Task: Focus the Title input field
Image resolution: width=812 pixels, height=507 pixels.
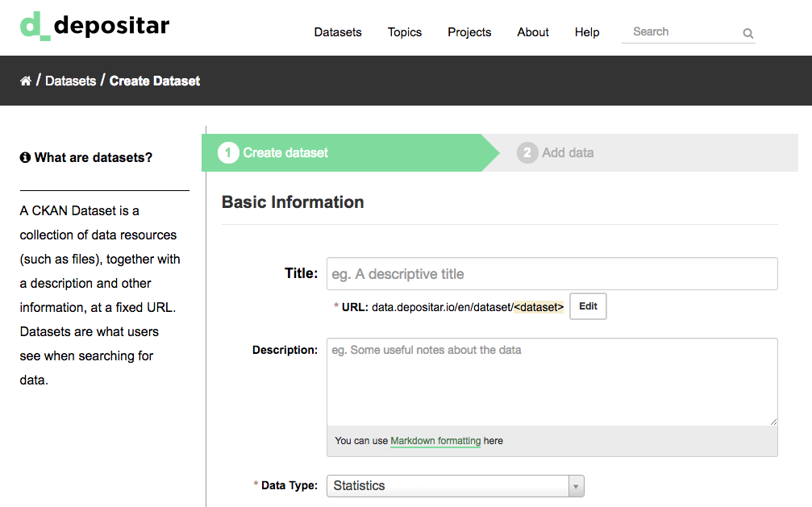Action: pos(552,273)
